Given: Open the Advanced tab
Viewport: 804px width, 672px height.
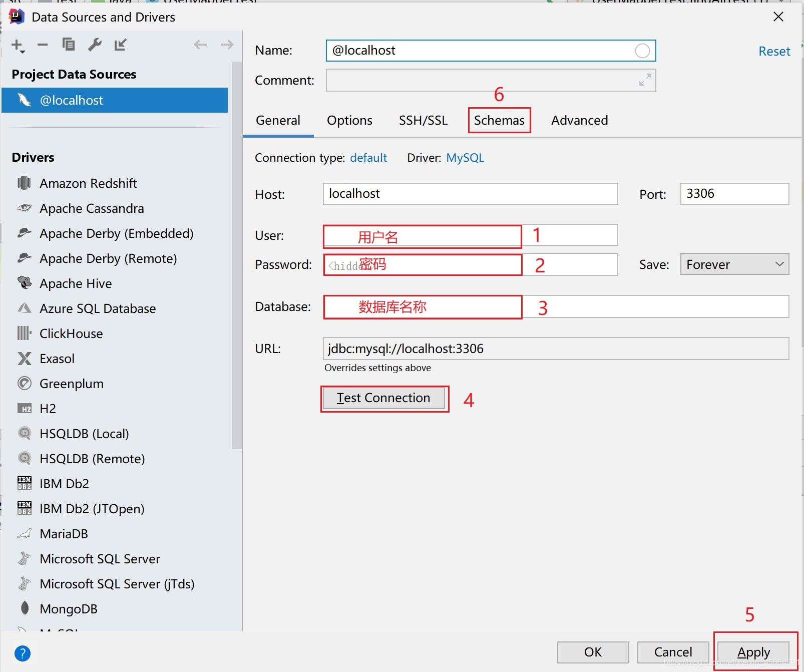Looking at the screenshot, I should coord(579,121).
